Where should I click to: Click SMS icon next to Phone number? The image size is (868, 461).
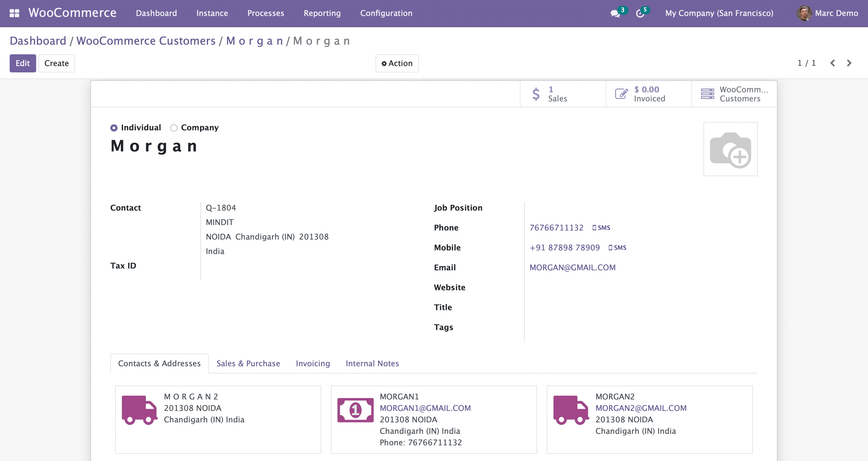point(602,227)
